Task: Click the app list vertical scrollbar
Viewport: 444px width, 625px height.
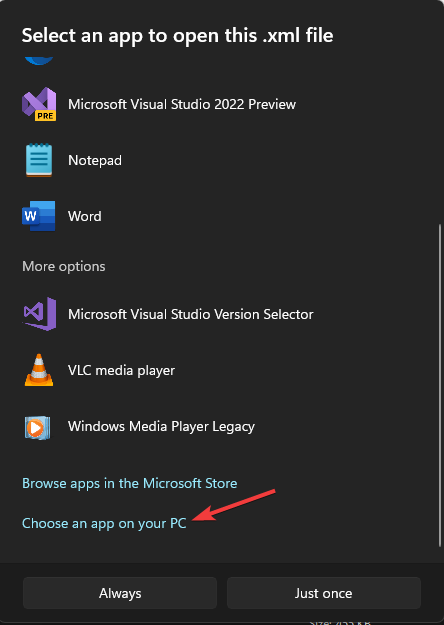Action: [440, 385]
